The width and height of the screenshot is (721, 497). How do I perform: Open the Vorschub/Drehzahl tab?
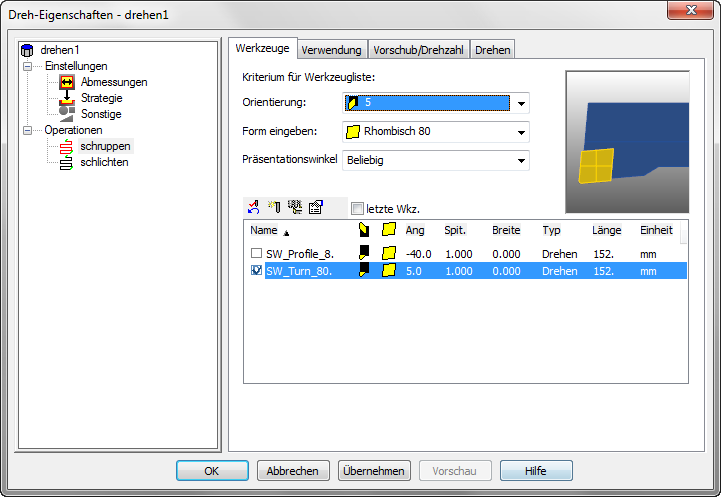pyautogui.click(x=418, y=50)
